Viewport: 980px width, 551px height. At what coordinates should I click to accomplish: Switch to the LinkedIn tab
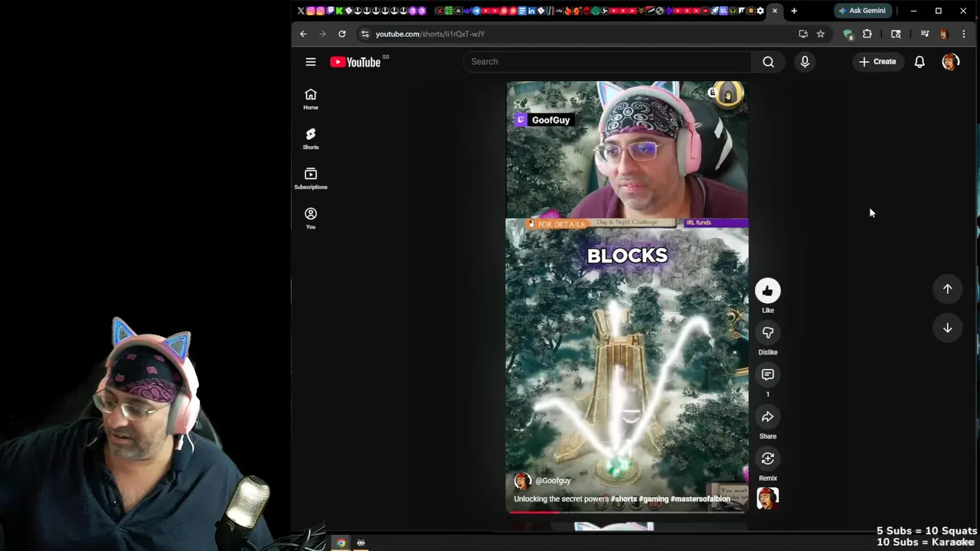pyautogui.click(x=531, y=11)
